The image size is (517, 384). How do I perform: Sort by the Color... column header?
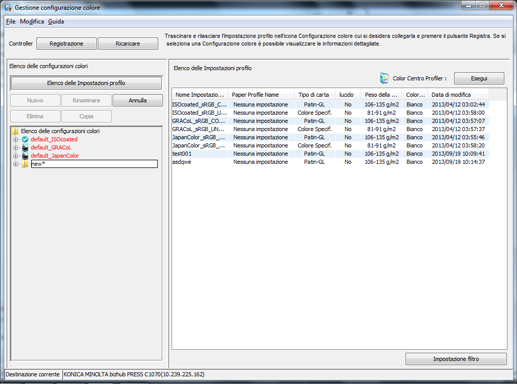point(415,95)
